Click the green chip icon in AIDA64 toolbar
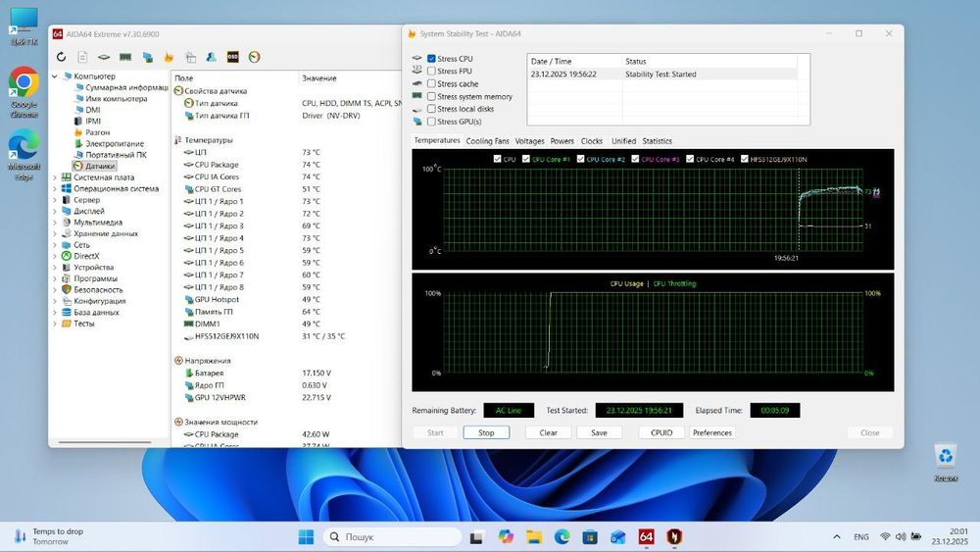The height and width of the screenshot is (552, 980). click(104, 57)
